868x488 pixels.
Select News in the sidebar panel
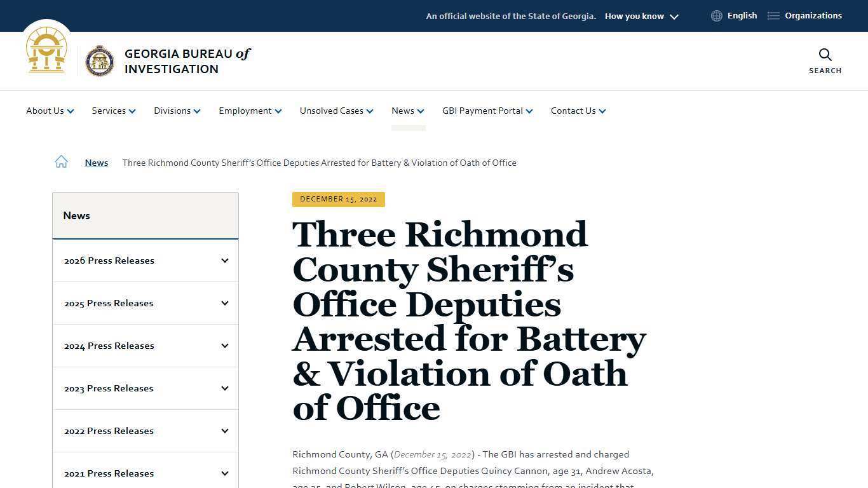[x=76, y=215]
